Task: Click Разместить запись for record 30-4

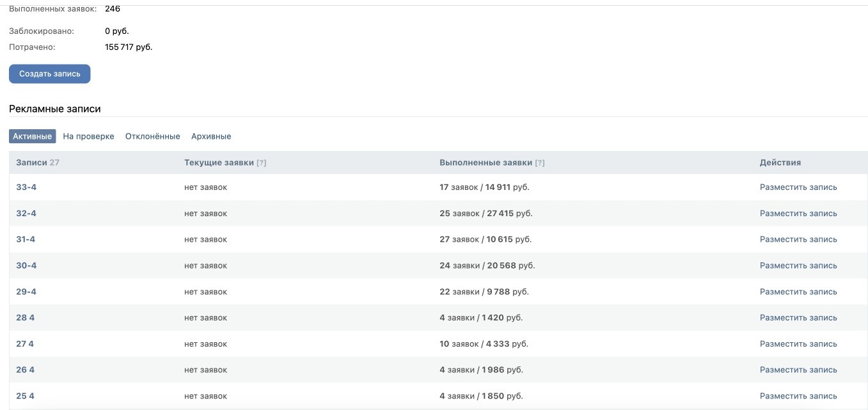Action: pyautogui.click(x=798, y=265)
